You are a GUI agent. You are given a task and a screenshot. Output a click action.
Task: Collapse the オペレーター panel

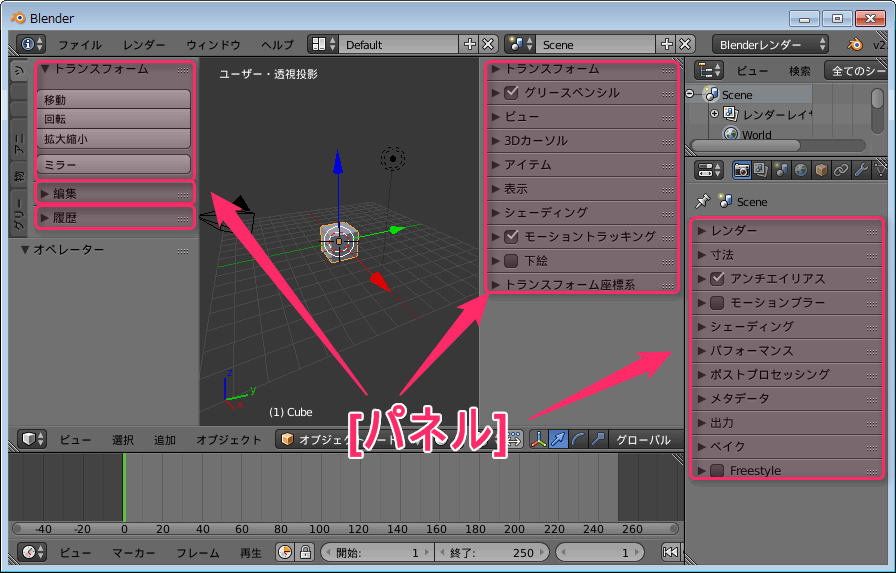tap(25, 249)
